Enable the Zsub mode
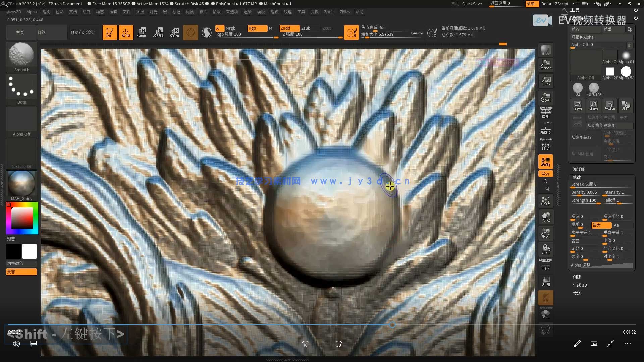Viewport: 644px width, 362px height. [306, 28]
